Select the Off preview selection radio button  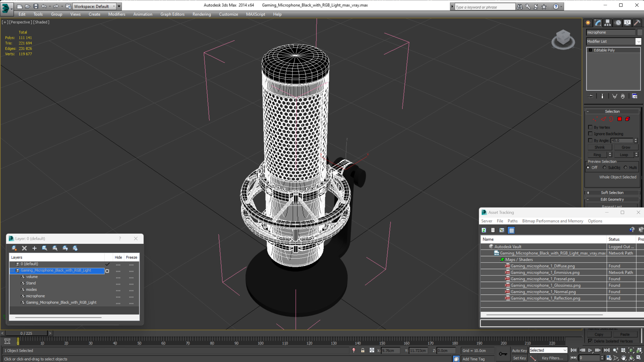(x=588, y=167)
